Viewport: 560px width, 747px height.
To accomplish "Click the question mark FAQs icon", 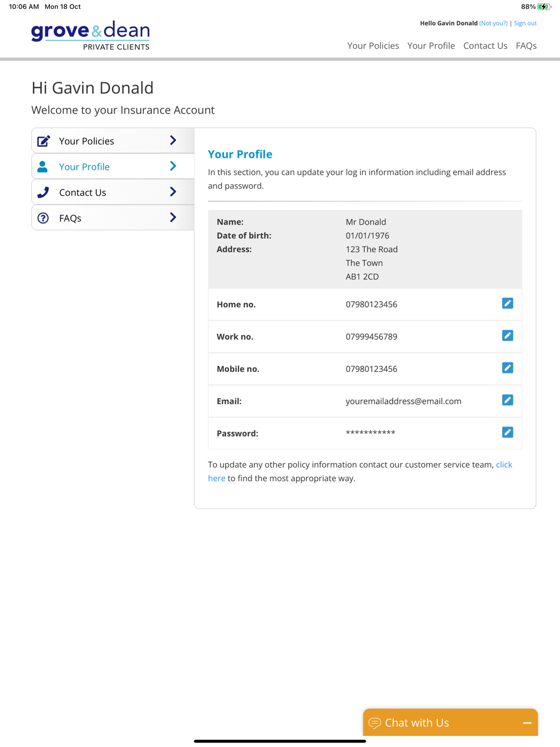I will 43,218.
